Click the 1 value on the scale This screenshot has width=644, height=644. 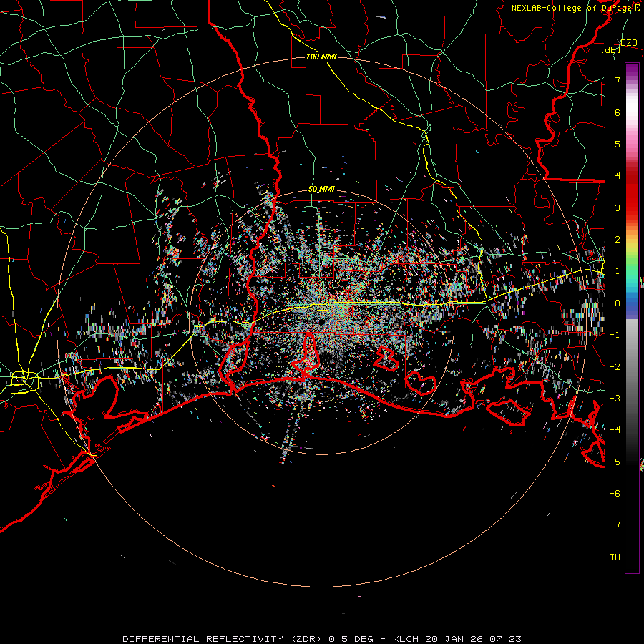point(618,271)
